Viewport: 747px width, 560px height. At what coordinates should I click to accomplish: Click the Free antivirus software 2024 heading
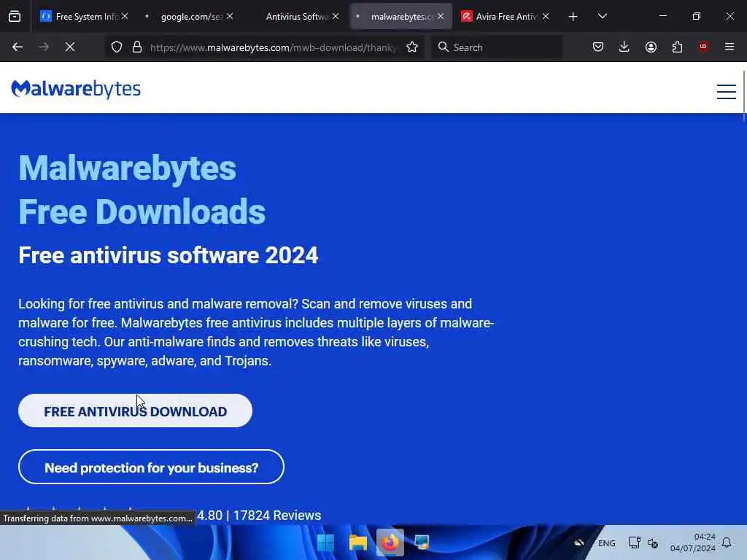pos(169,254)
